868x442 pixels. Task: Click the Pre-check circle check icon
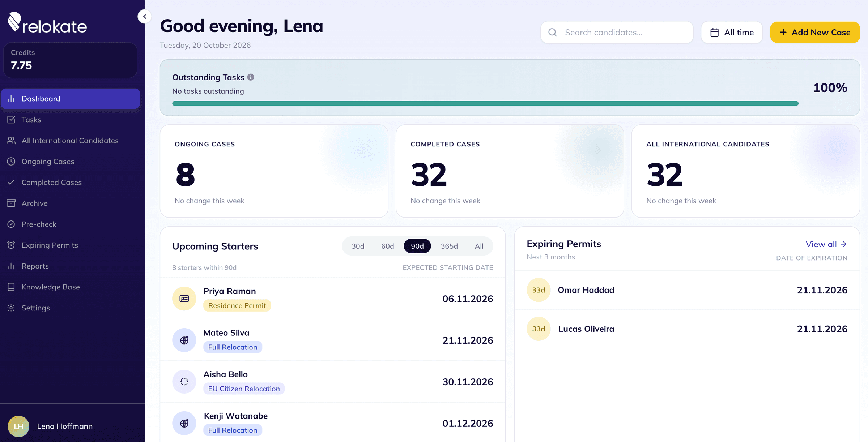pos(11,224)
